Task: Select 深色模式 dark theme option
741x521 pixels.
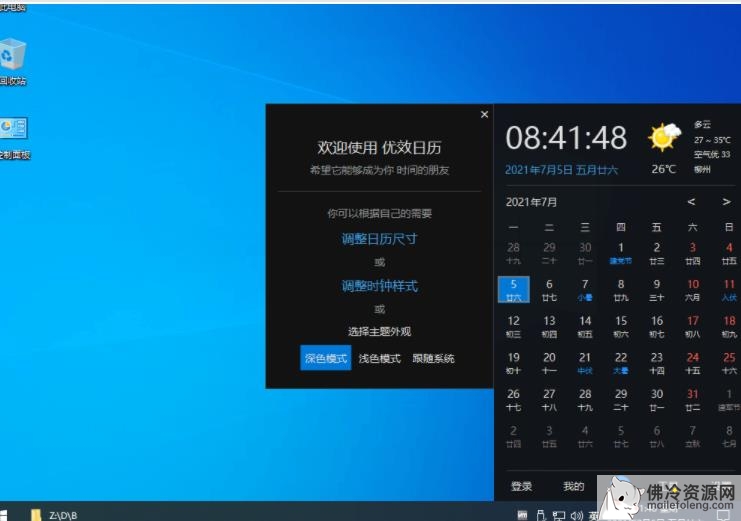Action: point(326,358)
